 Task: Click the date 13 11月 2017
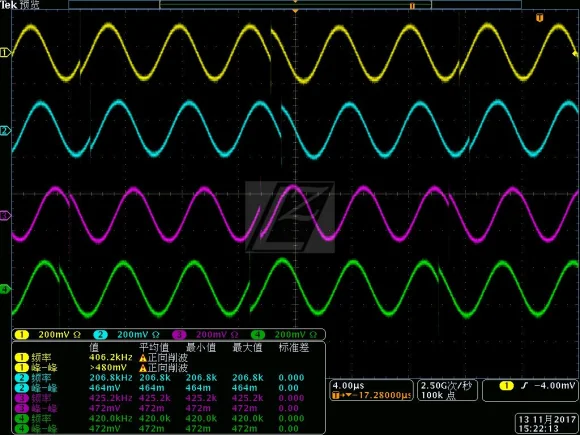tap(547, 419)
